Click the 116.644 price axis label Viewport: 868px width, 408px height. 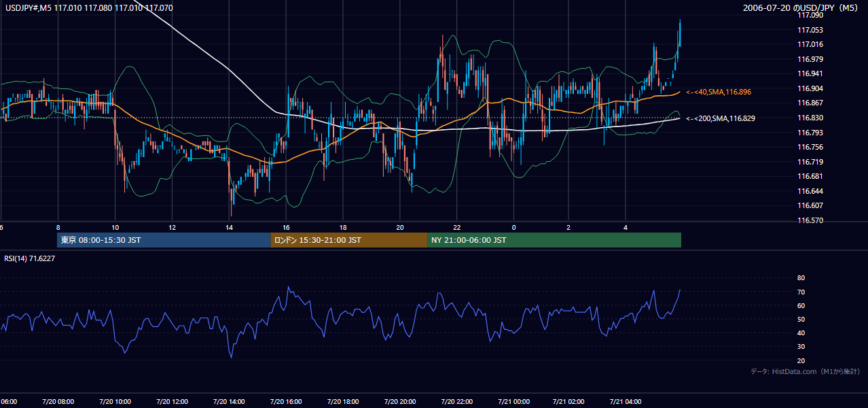(810, 191)
